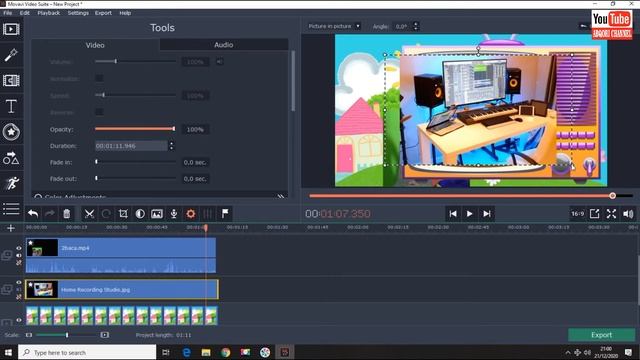
Task: Click the zoom-out icon beside Scale
Action: point(29,335)
